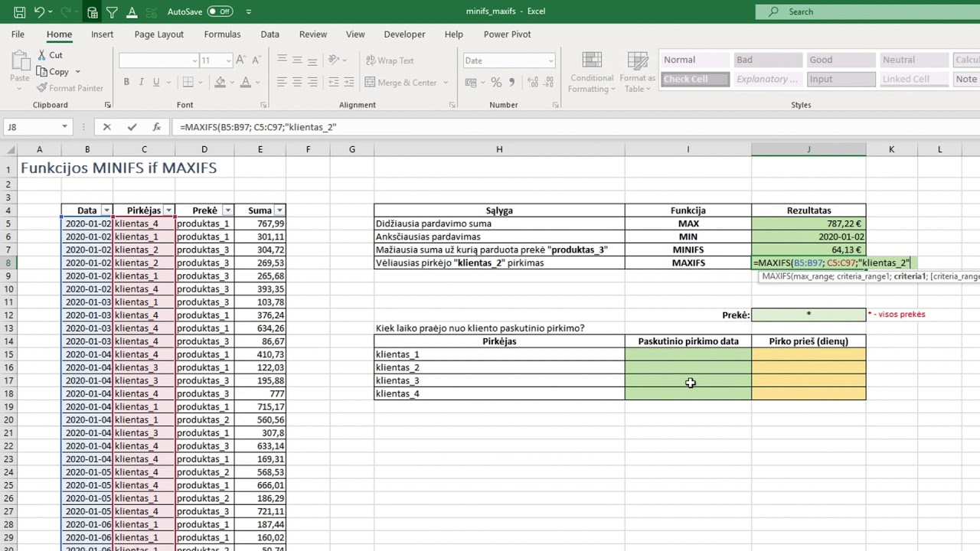Apply Percent Style number format
Image resolution: width=980 pixels, height=551 pixels.
[x=496, y=83]
